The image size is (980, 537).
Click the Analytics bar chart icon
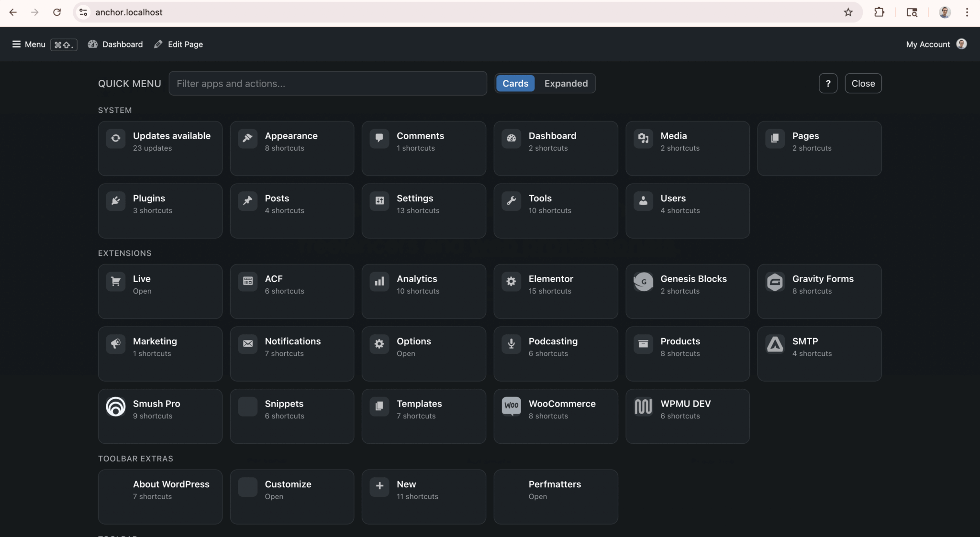379,281
